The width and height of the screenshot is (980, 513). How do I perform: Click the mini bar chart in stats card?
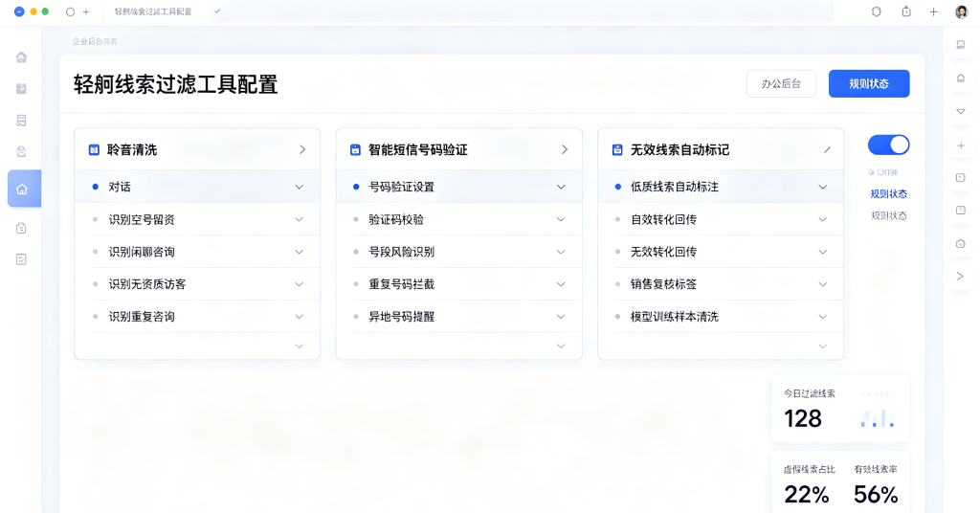point(878,418)
